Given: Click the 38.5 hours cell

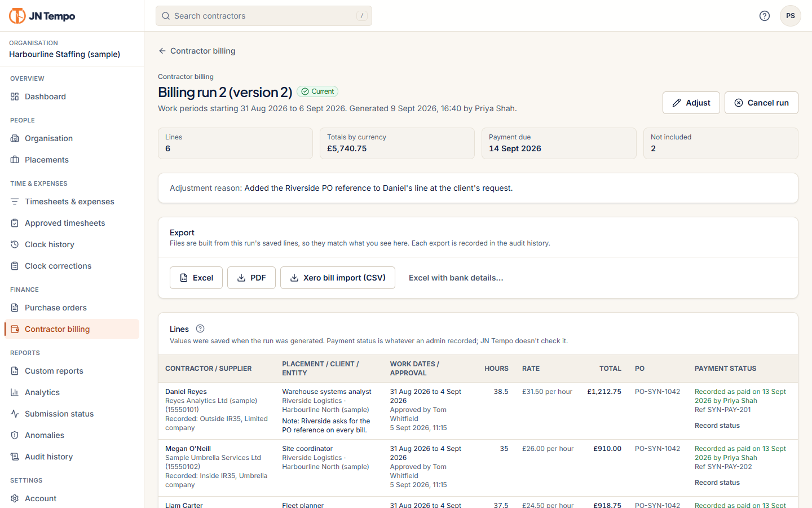Looking at the screenshot, I should (x=501, y=392).
